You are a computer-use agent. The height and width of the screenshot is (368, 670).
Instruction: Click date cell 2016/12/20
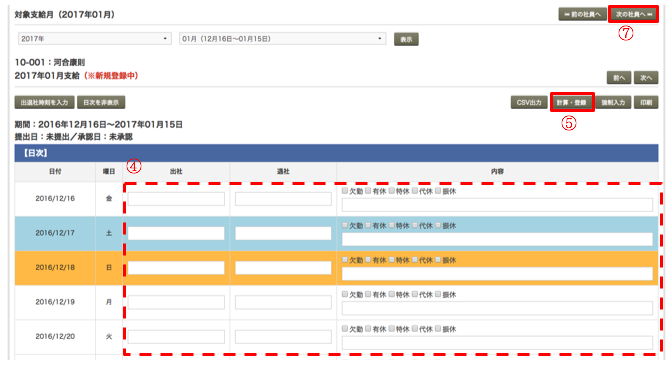point(55,336)
